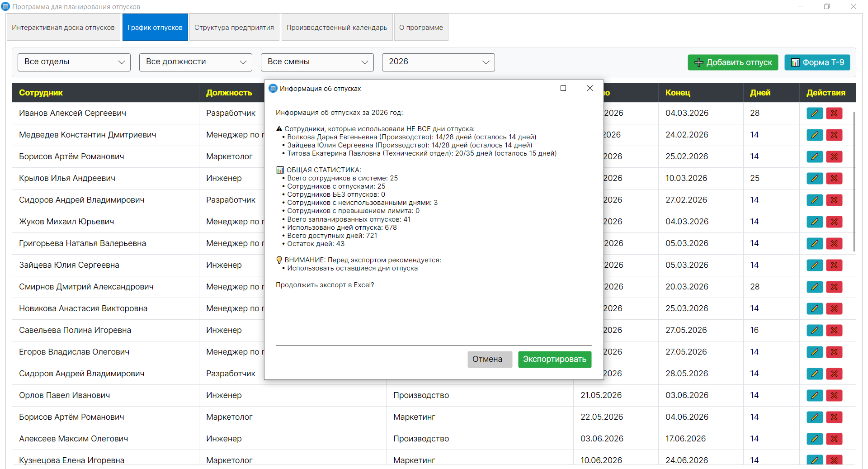
Task: Open the Производственный календарь tab
Action: tap(337, 28)
